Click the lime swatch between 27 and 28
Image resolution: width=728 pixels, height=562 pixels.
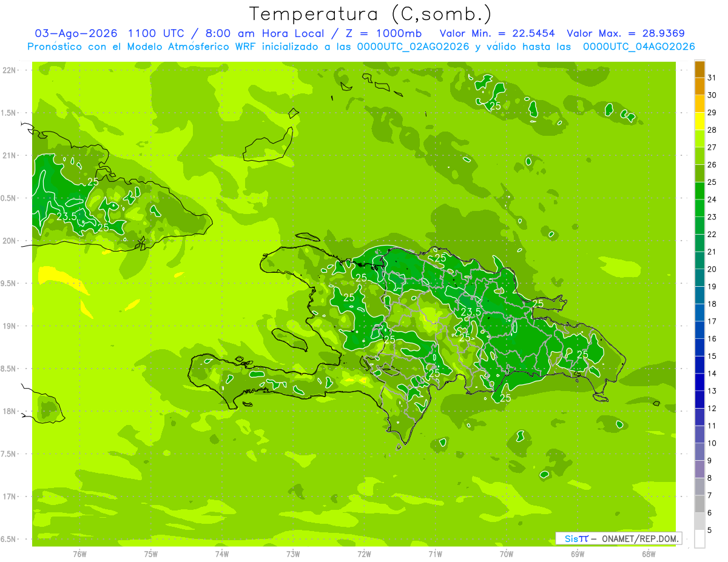(700, 139)
